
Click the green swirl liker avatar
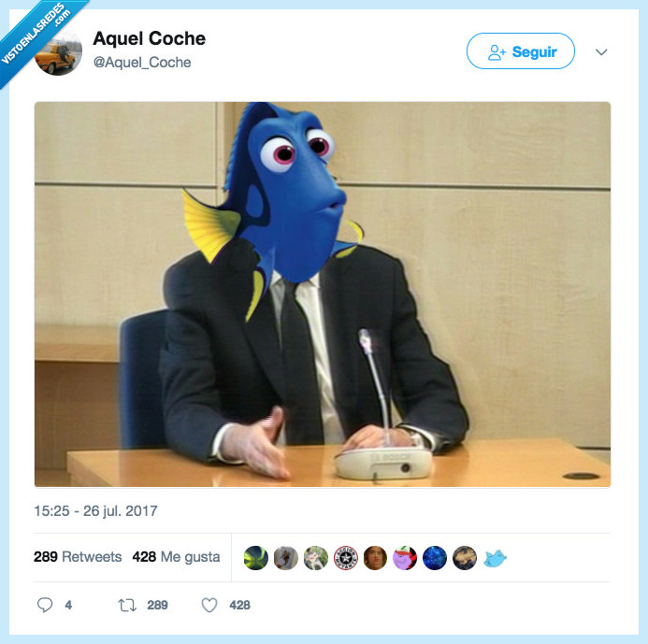pos(256,558)
